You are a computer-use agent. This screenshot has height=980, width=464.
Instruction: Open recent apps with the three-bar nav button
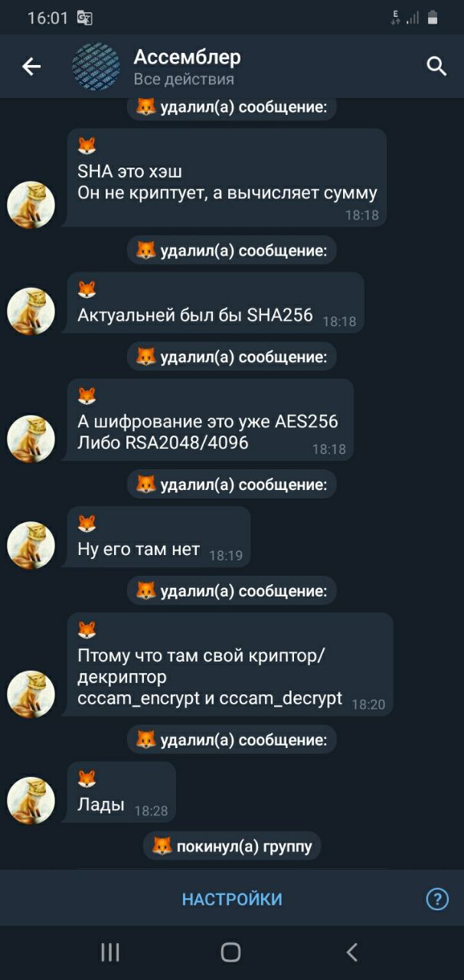(x=110, y=952)
